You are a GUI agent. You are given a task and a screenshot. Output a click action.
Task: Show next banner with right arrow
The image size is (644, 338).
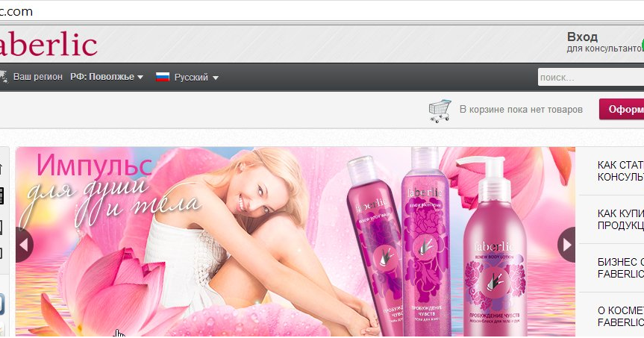click(566, 245)
